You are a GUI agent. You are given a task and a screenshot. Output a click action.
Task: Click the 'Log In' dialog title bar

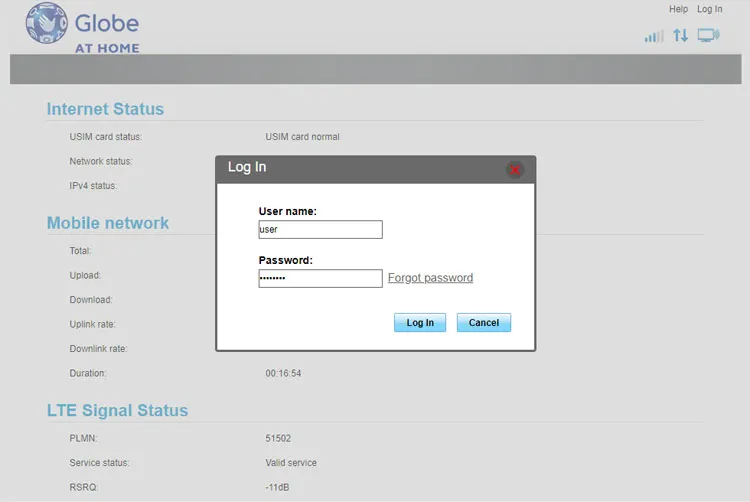[x=375, y=170]
